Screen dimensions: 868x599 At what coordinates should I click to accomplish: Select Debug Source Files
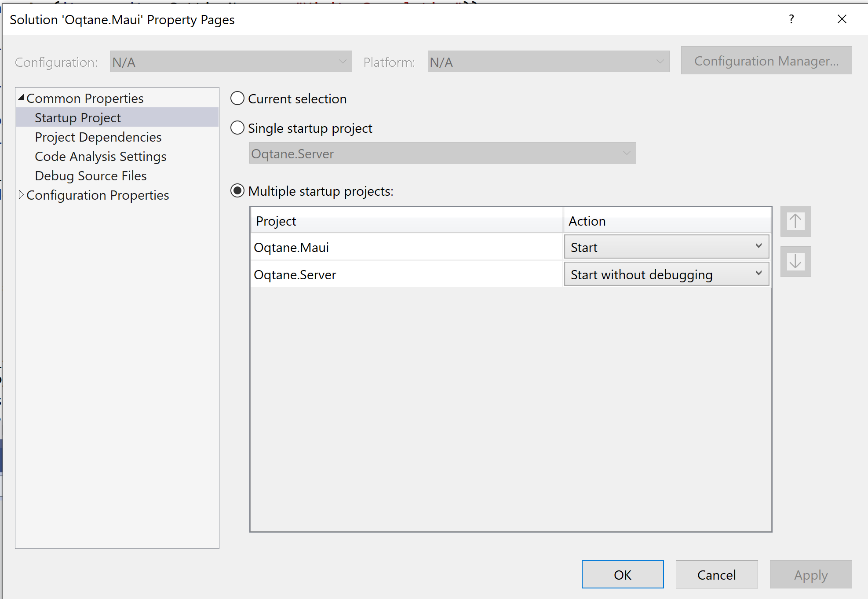[x=90, y=175]
